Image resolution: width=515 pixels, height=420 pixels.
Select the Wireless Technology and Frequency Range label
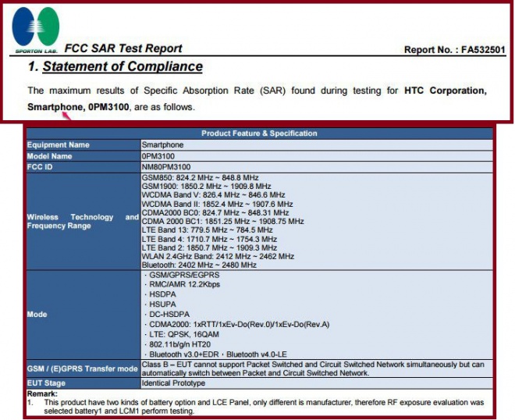tap(82, 221)
